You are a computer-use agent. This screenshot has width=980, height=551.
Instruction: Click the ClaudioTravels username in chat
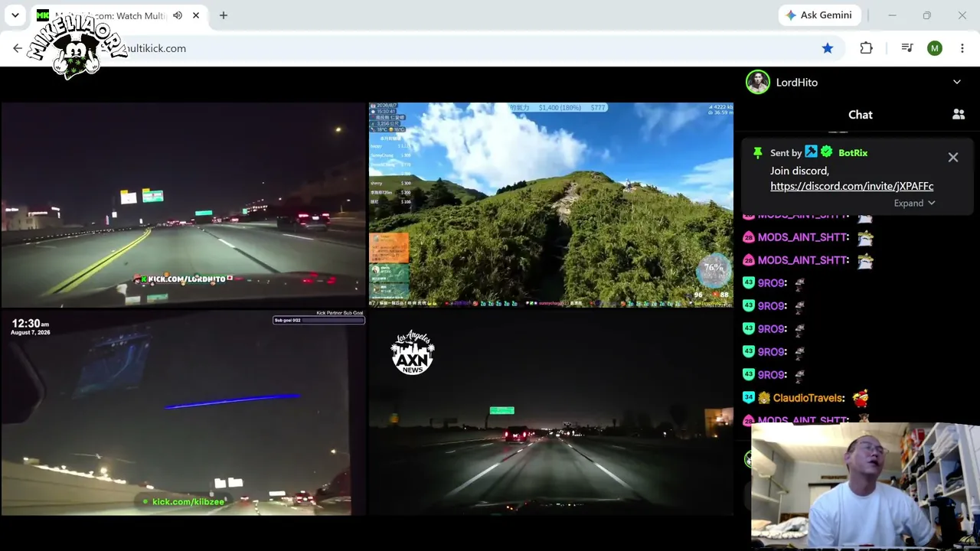808,398
